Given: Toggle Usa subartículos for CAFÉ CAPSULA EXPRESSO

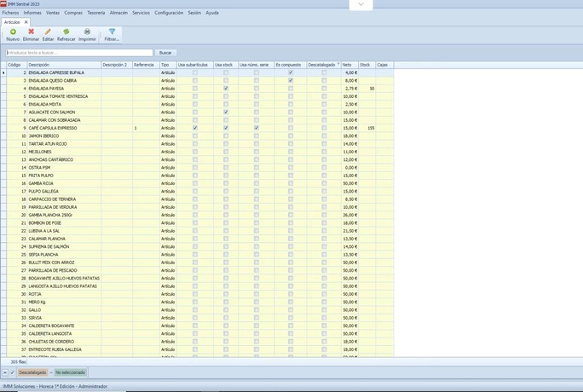Looking at the screenshot, I should 195,129.
